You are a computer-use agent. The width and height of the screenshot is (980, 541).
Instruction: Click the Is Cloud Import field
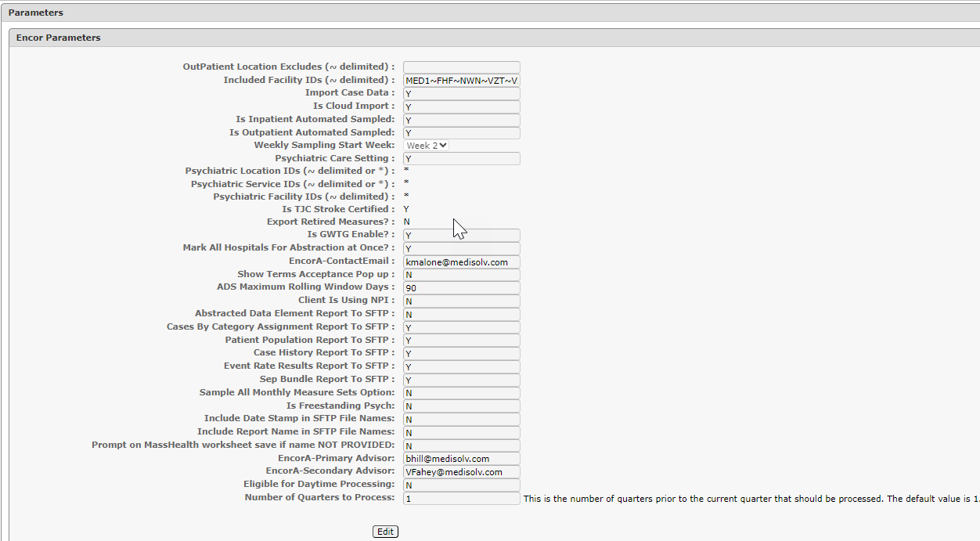coord(462,106)
